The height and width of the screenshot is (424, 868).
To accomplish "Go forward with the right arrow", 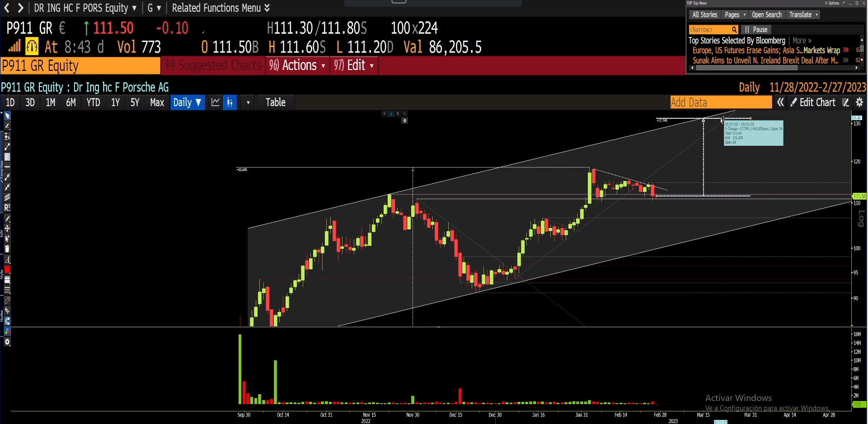I will click(x=20, y=8).
